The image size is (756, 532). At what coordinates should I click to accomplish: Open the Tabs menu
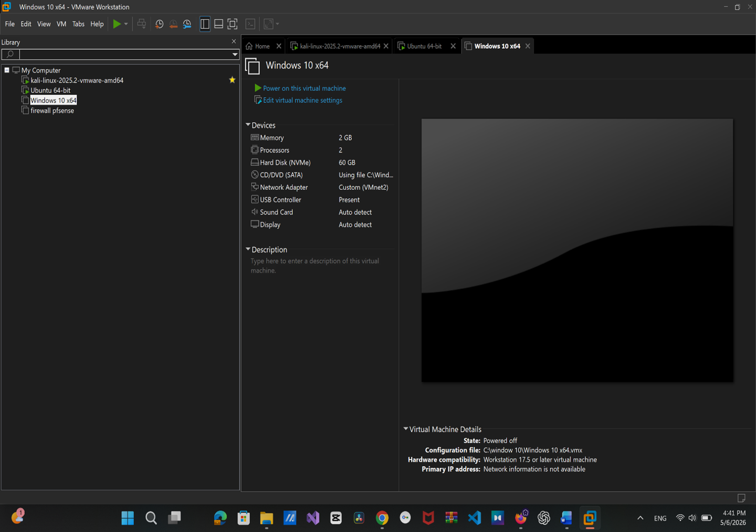(78, 24)
